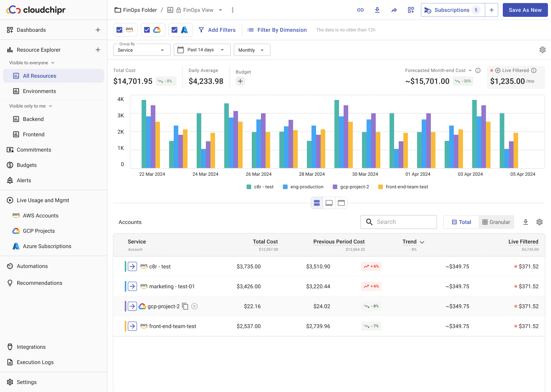Image resolution: width=551 pixels, height=392 pixels.
Task: Download the accounts table data
Action: pyautogui.click(x=526, y=222)
